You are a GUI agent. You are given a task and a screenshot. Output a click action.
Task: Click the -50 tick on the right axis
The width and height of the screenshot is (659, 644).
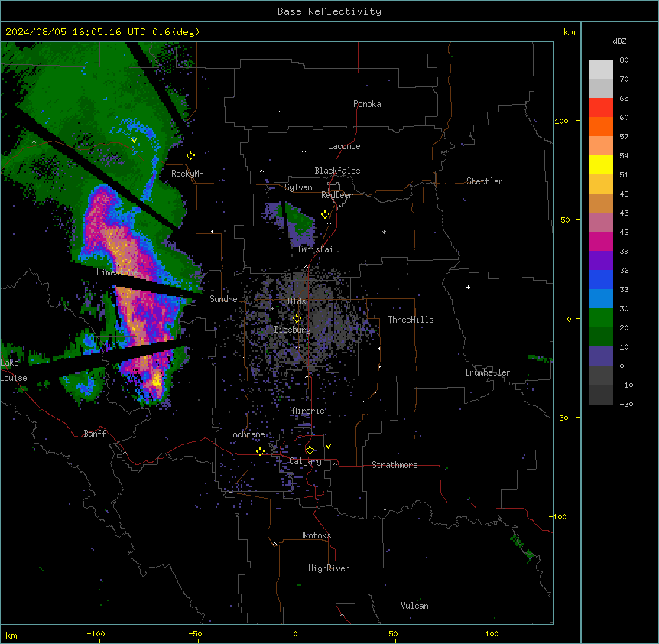[561, 418]
